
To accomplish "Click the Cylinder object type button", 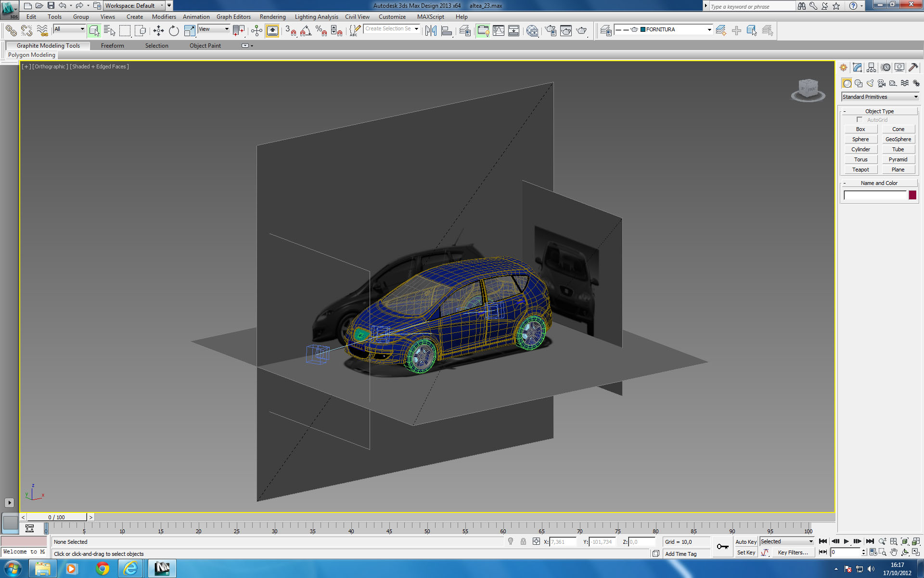I will (x=860, y=149).
